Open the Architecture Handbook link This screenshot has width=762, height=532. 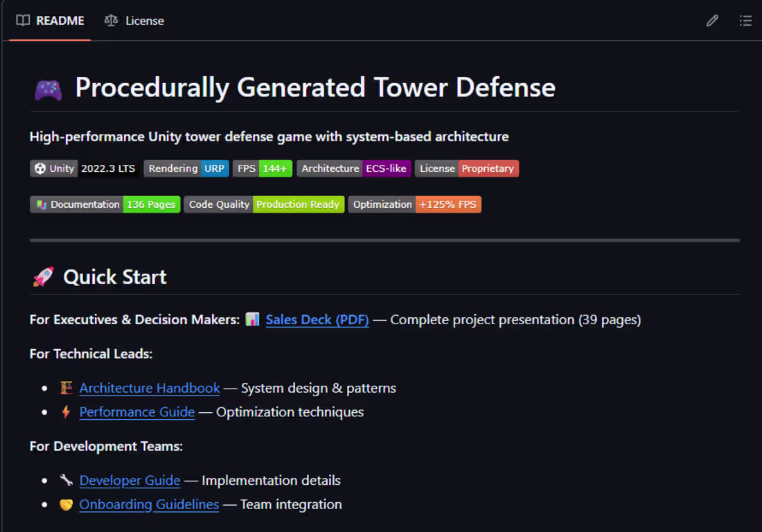click(x=150, y=388)
